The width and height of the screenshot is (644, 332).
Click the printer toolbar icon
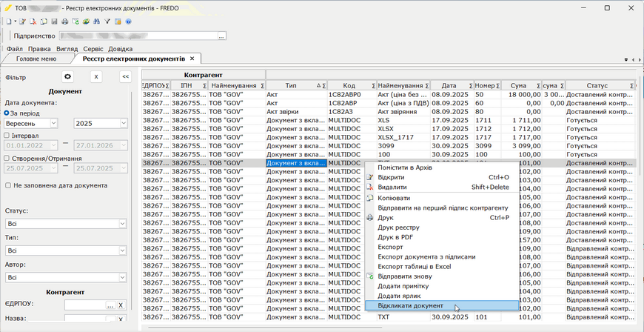point(65,21)
